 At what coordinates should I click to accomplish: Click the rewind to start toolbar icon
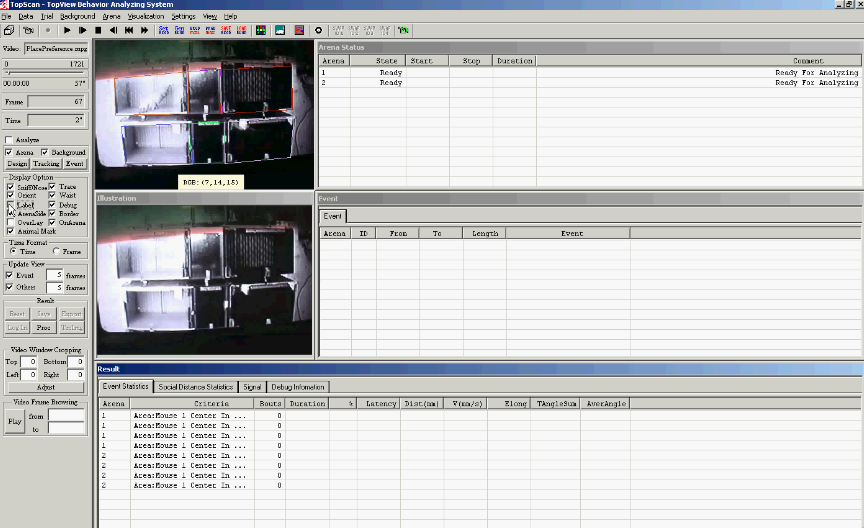pos(128,30)
